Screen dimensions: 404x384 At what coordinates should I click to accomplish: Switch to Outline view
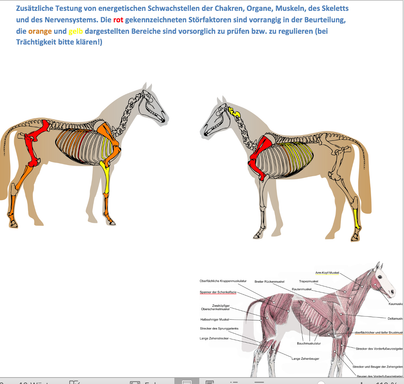[234, 382]
